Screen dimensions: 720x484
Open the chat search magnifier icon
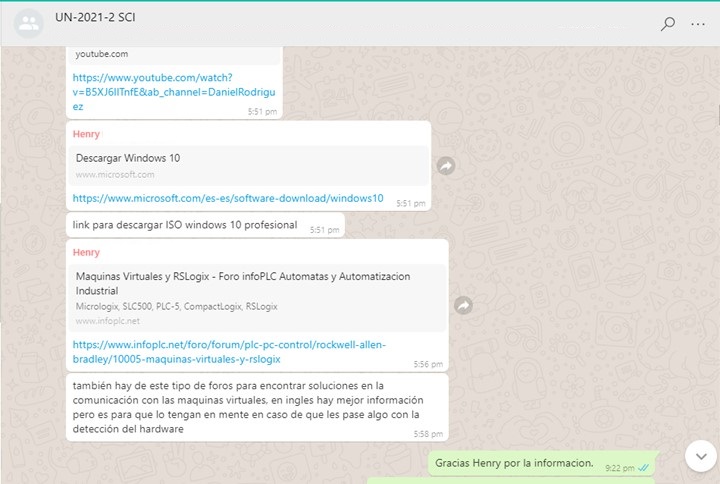667,24
